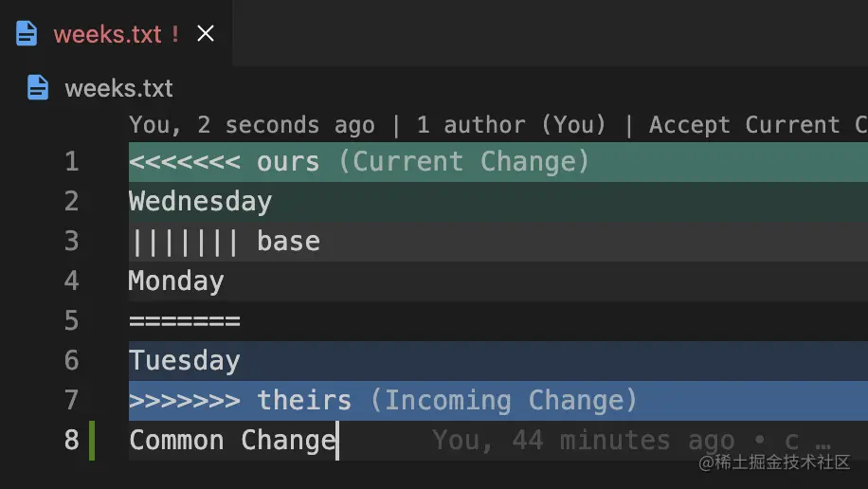The image size is (868, 489).
Task: Click the file icon in the weeks.txt tab
Action: tap(27, 34)
